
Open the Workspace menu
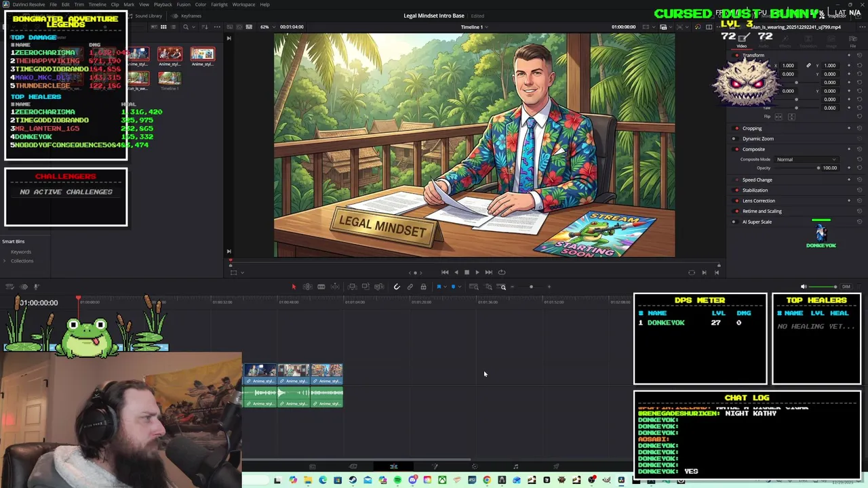point(243,4)
